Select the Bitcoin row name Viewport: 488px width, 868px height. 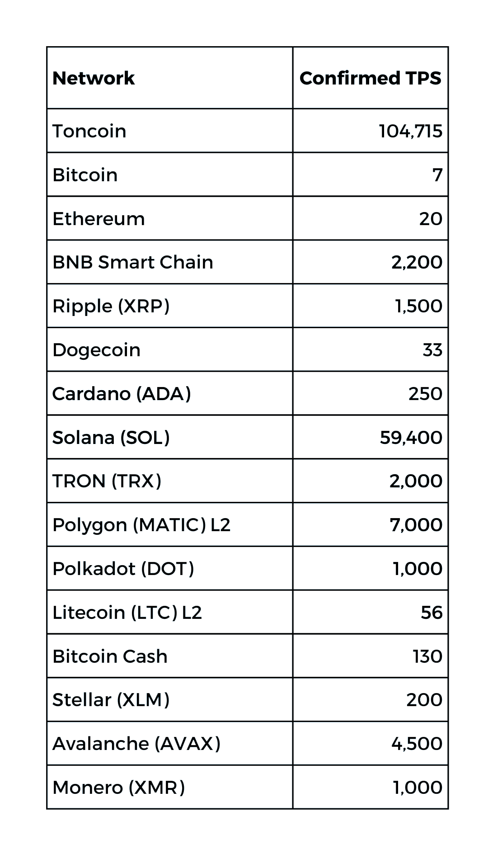85,175
